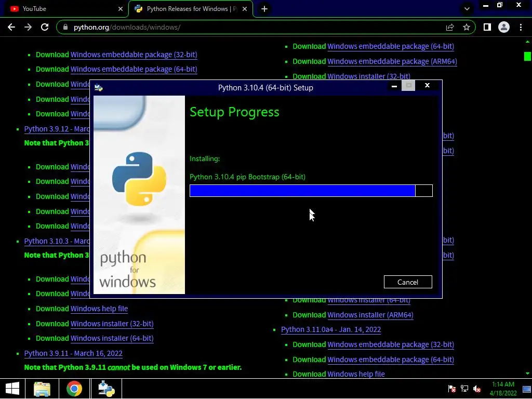The width and height of the screenshot is (532, 399).
Task: Click the scrollbar down arrow
Action: 528,374
